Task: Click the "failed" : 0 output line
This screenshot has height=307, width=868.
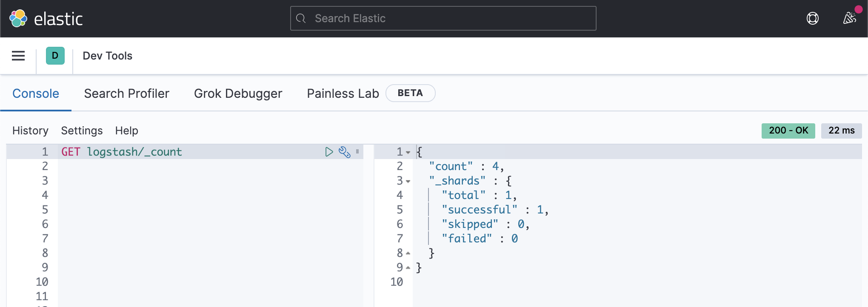Action: [480, 239]
